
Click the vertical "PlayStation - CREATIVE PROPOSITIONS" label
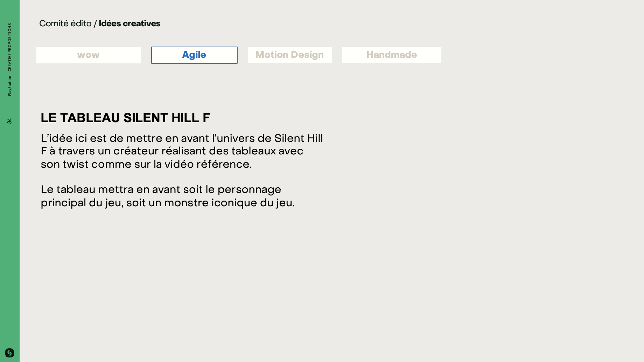[9, 60]
